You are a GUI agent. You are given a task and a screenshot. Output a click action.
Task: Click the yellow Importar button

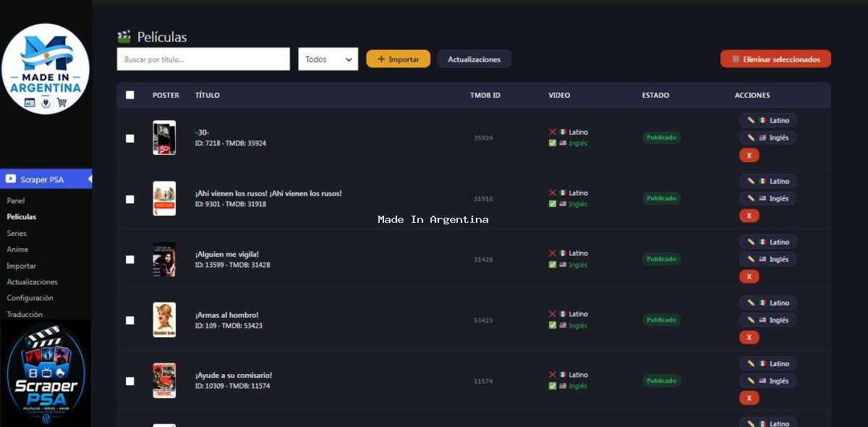tap(398, 59)
